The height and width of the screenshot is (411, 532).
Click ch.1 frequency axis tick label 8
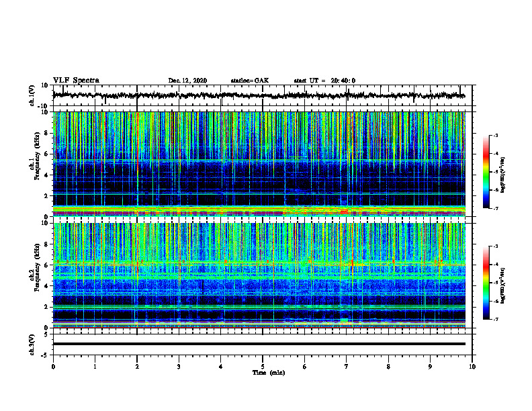coord(46,133)
